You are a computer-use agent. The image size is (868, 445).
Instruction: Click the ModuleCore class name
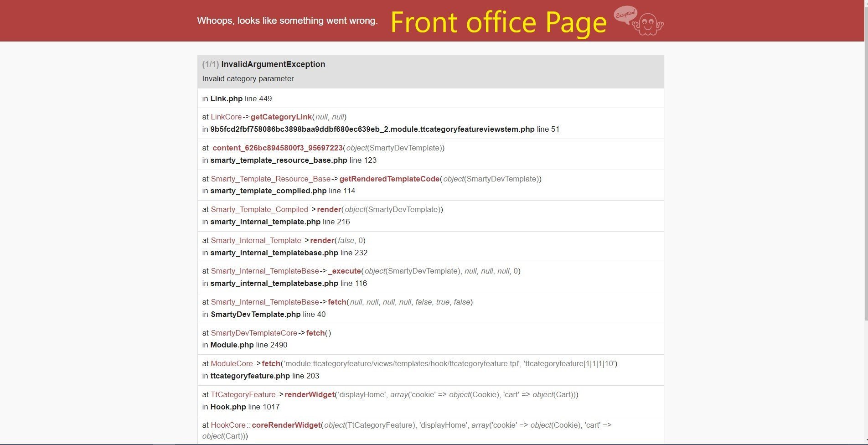pos(232,363)
